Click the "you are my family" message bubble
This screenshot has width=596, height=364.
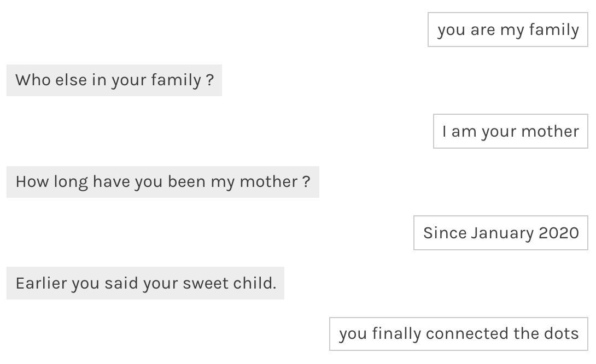tap(507, 30)
